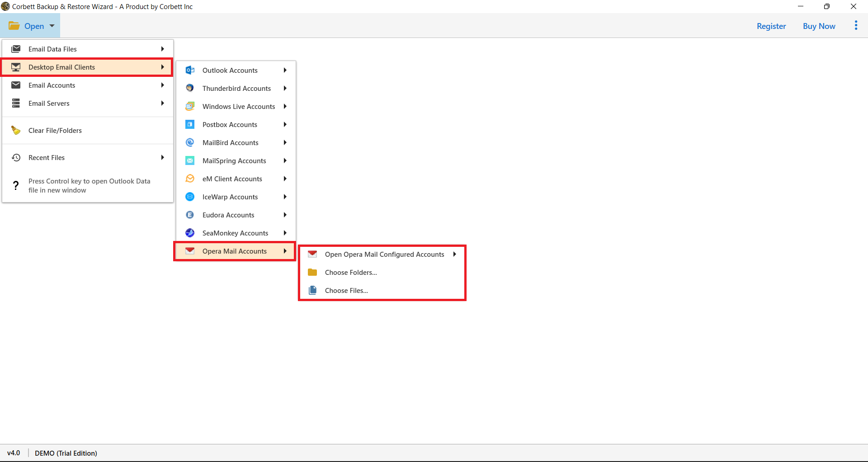Select Outlook Accounts menu entry
The width and height of the screenshot is (868, 462).
tap(236, 70)
